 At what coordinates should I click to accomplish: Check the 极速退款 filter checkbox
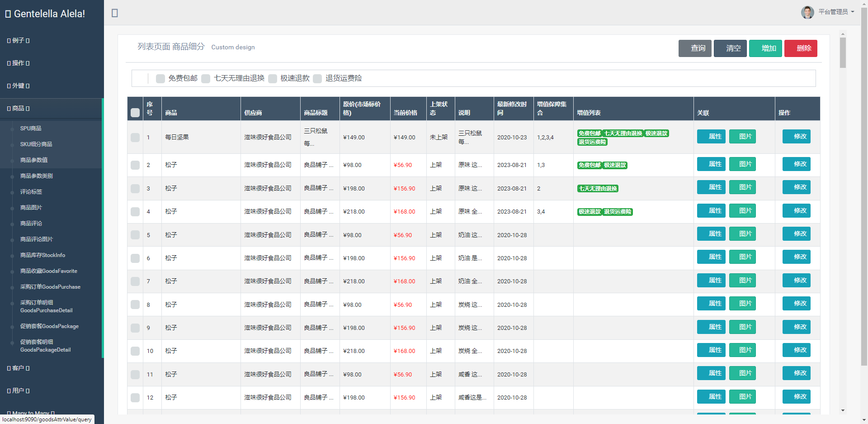[x=273, y=79]
